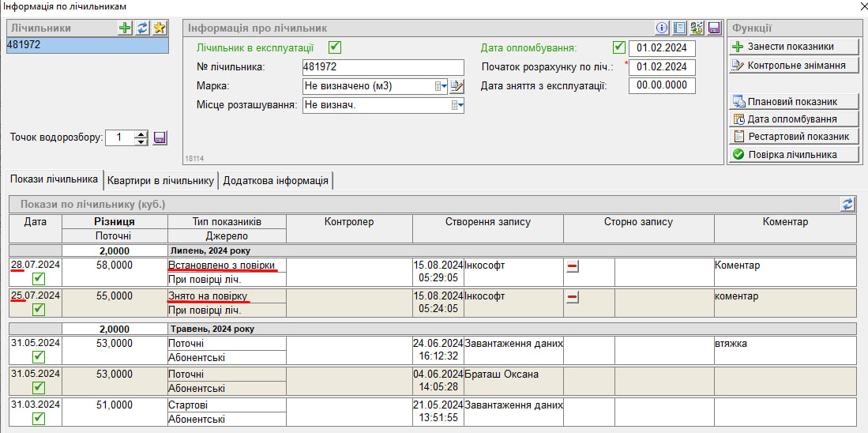Expand the Місце розташування dropdown
This screenshot has height=433, width=868.
tap(457, 105)
